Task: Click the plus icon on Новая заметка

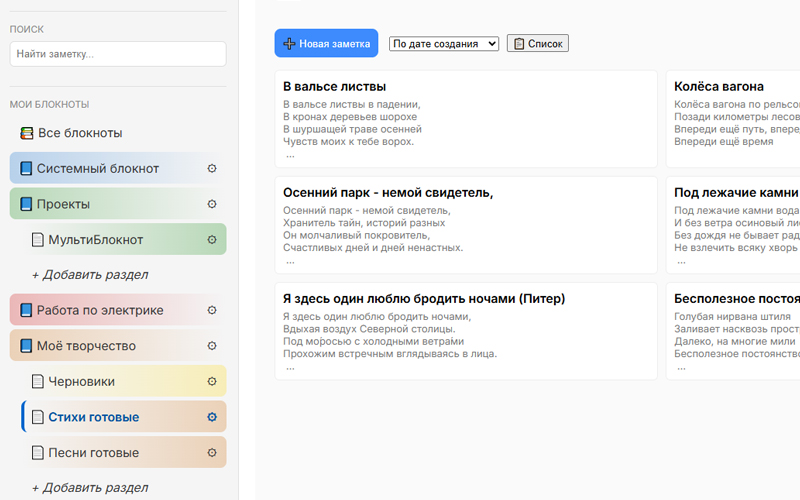Action: click(x=289, y=44)
